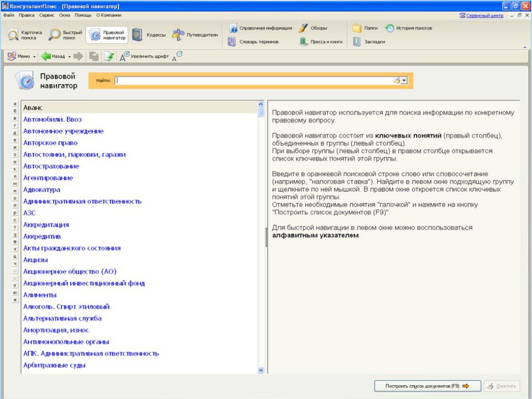Open the Сервис menu
The image size is (532, 399).
tap(47, 16)
